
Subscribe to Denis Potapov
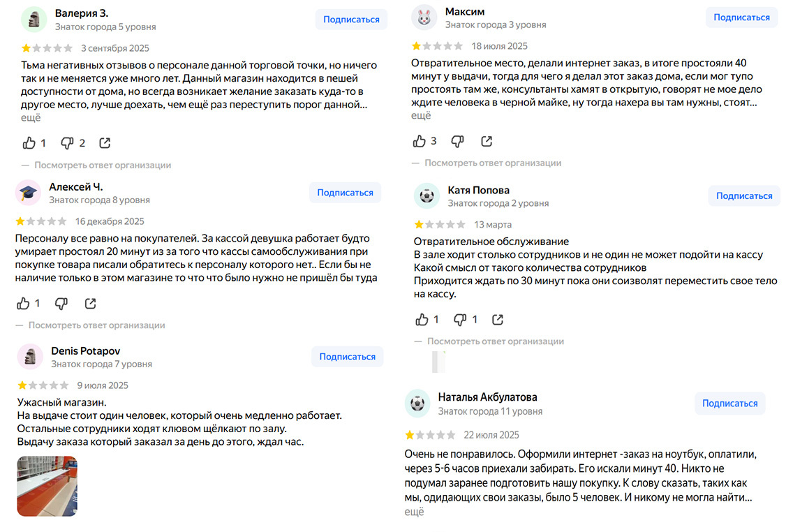[348, 357]
